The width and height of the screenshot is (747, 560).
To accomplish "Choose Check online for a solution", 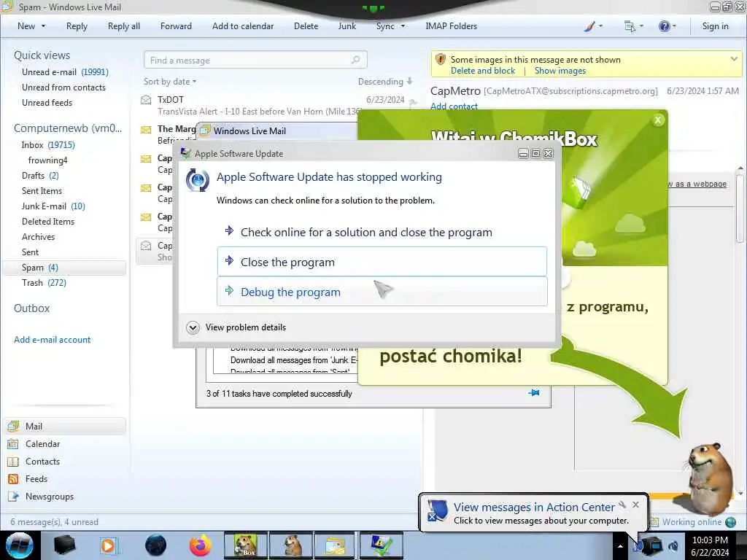I will point(382,232).
